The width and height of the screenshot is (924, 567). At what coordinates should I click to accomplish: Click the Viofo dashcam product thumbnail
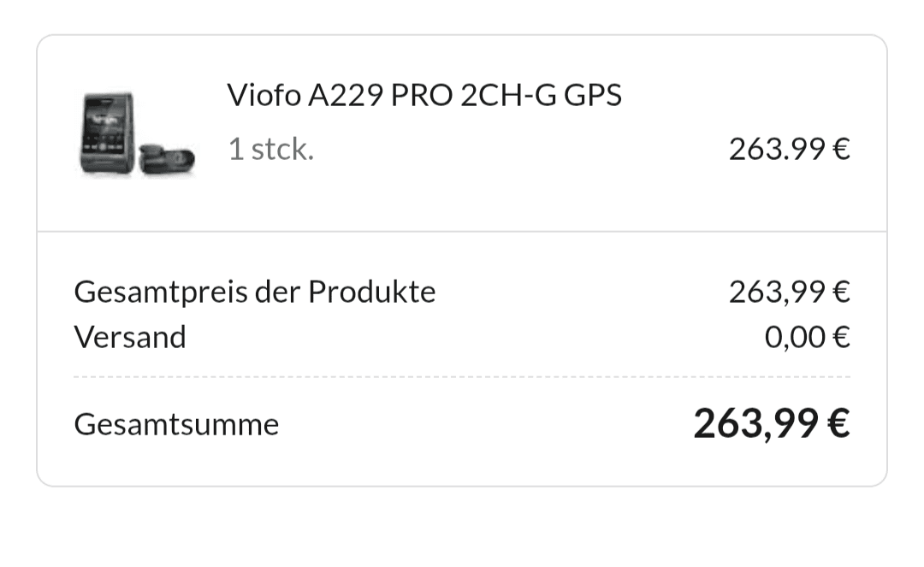(x=137, y=135)
